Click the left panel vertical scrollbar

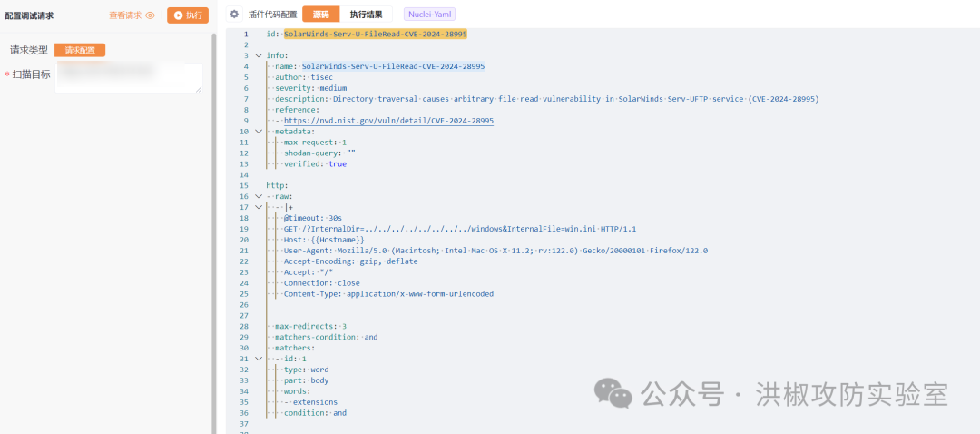click(214, 232)
